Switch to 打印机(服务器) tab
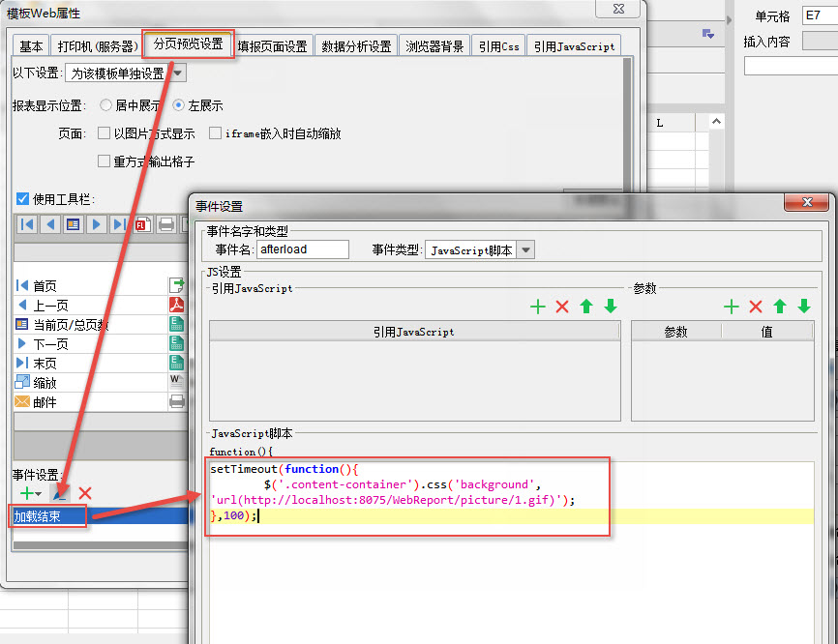The image size is (838, 644). tap(97, 46)
